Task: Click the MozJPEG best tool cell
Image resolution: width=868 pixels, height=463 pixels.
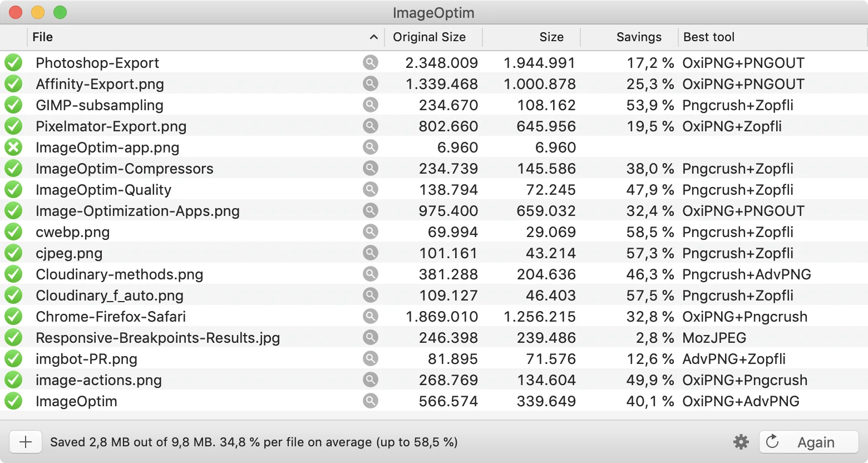Action: 714,338
